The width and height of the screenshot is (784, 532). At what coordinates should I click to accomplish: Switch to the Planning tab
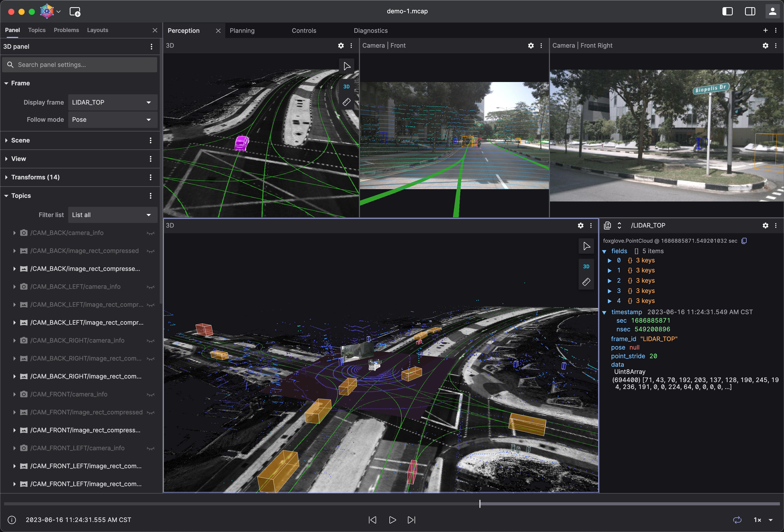coord(242,31)
